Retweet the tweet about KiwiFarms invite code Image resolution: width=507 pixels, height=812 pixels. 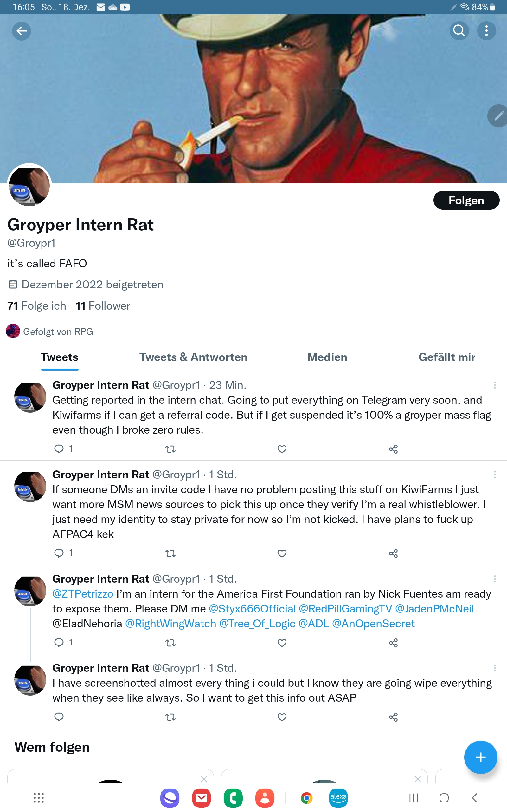(x=170, y=553)
